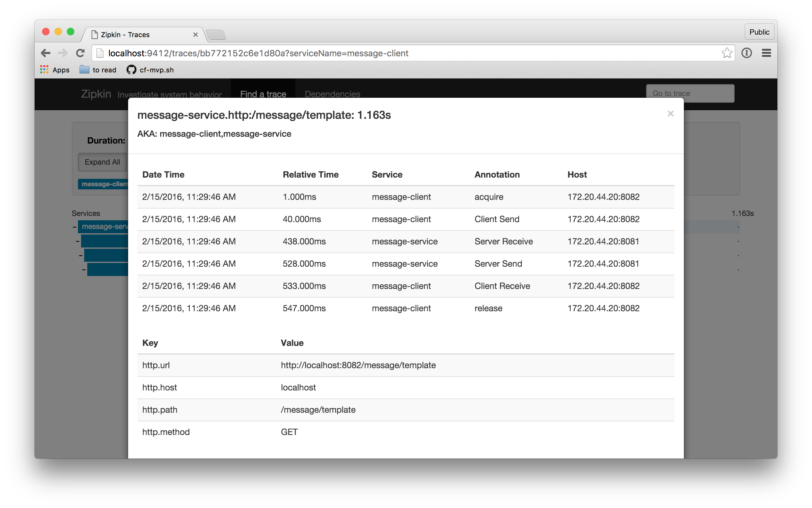The width and height of the screenshot is (812, 508).
Task: Click the Public profile button
Action: click(x=759, y=32)
